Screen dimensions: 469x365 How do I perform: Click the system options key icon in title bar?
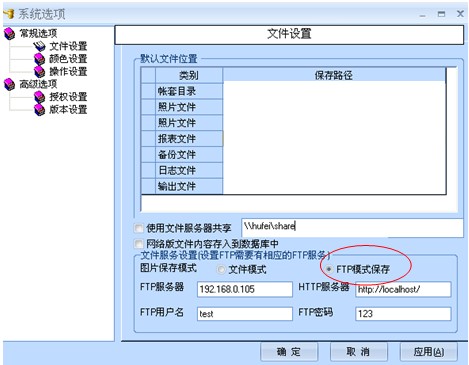tap(9, 14)
